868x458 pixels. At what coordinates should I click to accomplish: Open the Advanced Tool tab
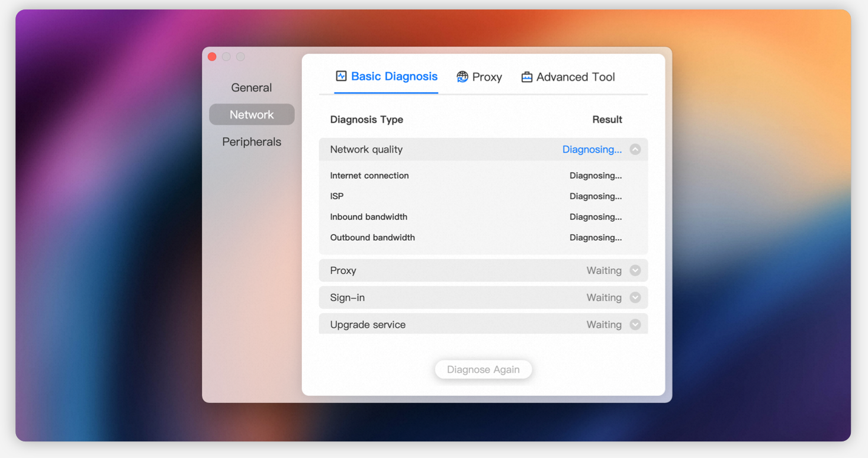(x=568, y=77)
